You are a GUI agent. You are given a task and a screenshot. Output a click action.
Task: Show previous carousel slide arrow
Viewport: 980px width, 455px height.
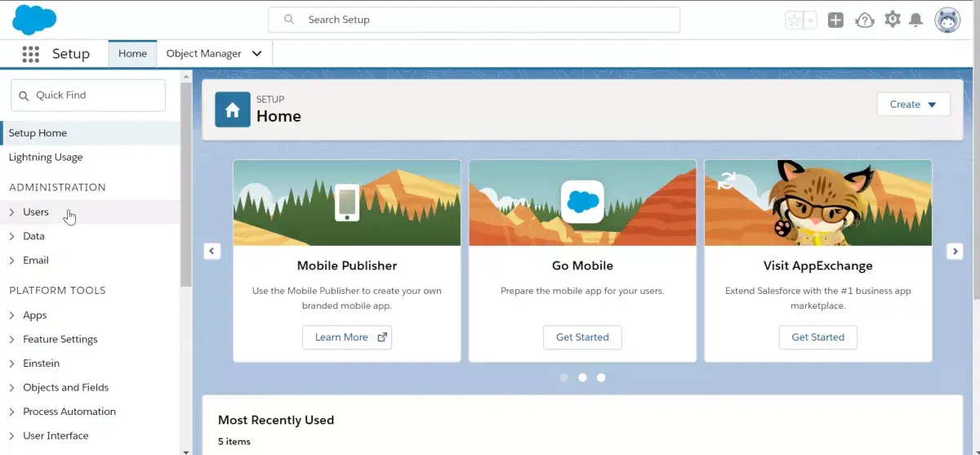coord(212,252)
